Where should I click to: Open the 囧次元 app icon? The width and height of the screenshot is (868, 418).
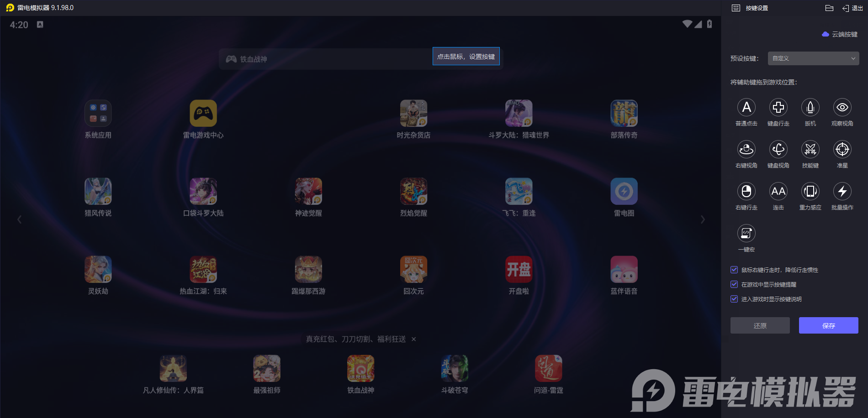[x=414, y=269]
